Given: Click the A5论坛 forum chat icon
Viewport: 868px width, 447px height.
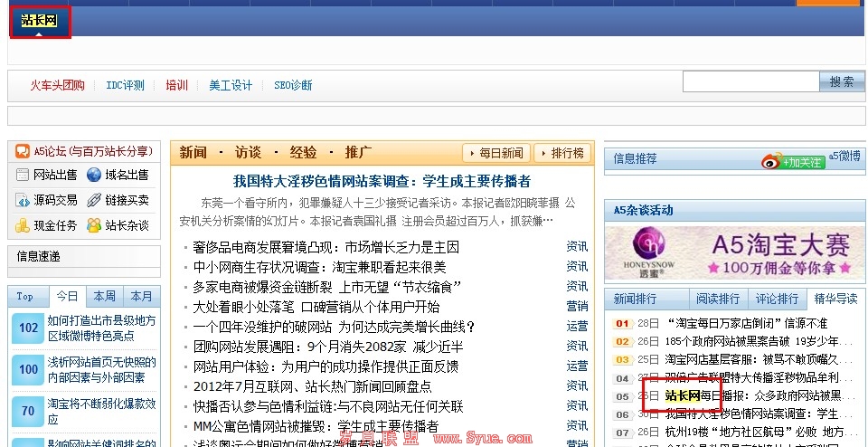Looking at the screenshot, I should [x=23, y=151].
